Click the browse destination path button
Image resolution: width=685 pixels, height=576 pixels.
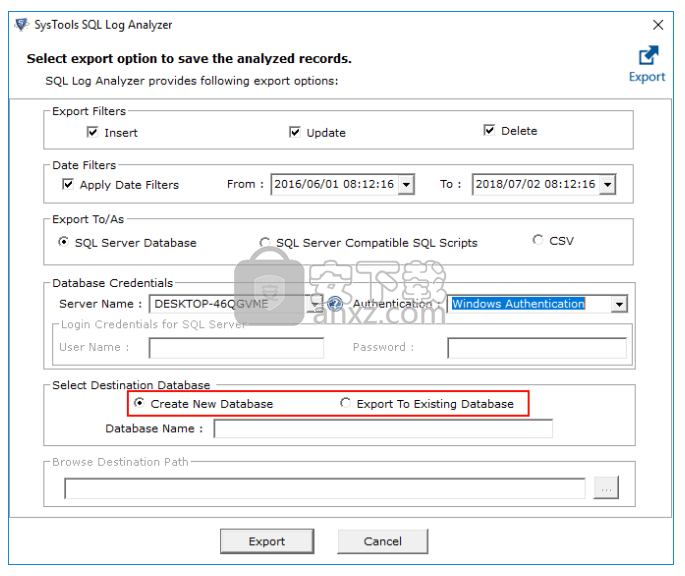pyautogui.click(x=606, y=488)
